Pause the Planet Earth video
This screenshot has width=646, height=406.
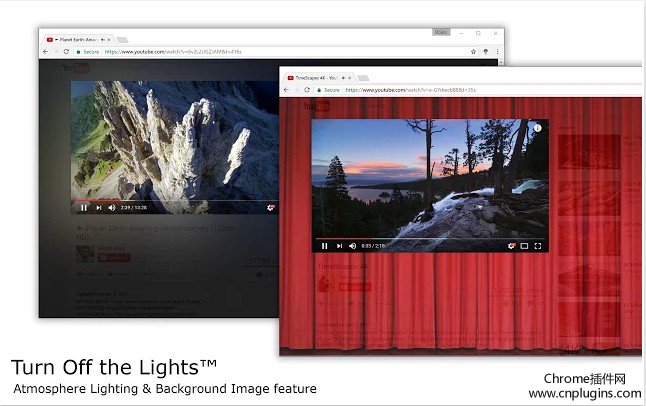pos(84,208)
